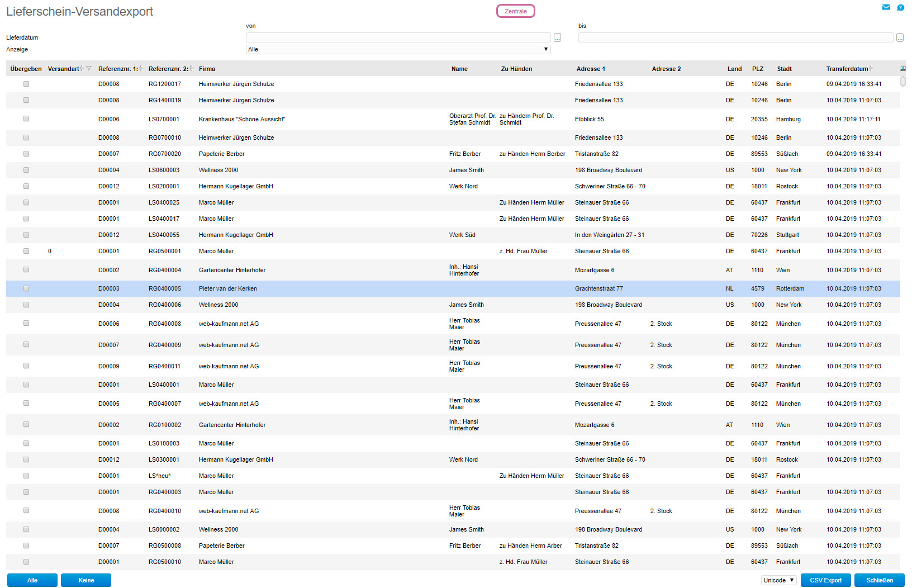Click the Schließen button

pyautogui.click(x=879, y=580)
